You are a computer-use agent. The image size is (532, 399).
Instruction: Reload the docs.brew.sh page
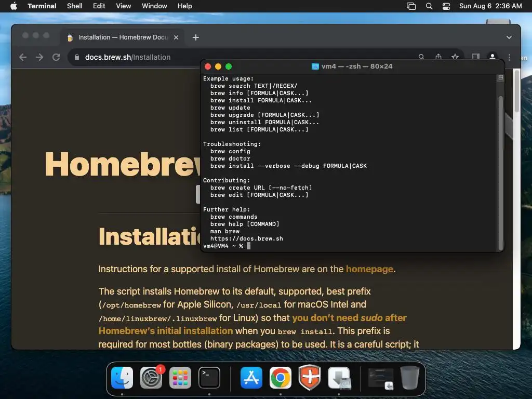tap(56, 57)
